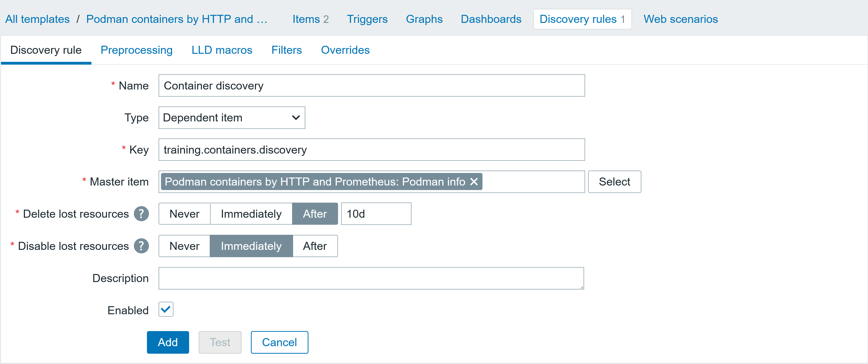Remove the Podman info master item tag
This screenshot has height=364, width=868.
point(474,182)
